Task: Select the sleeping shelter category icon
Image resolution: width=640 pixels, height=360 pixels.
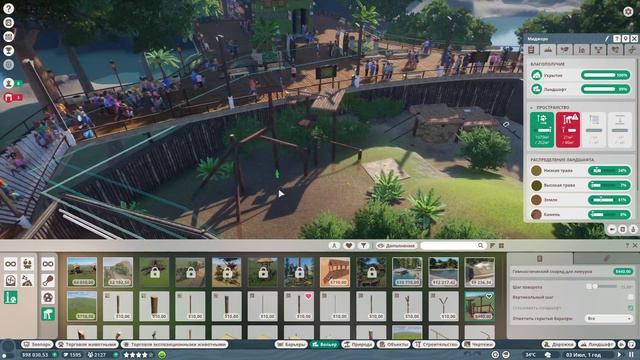Action: pyautogui.click(x=27, y=281)
